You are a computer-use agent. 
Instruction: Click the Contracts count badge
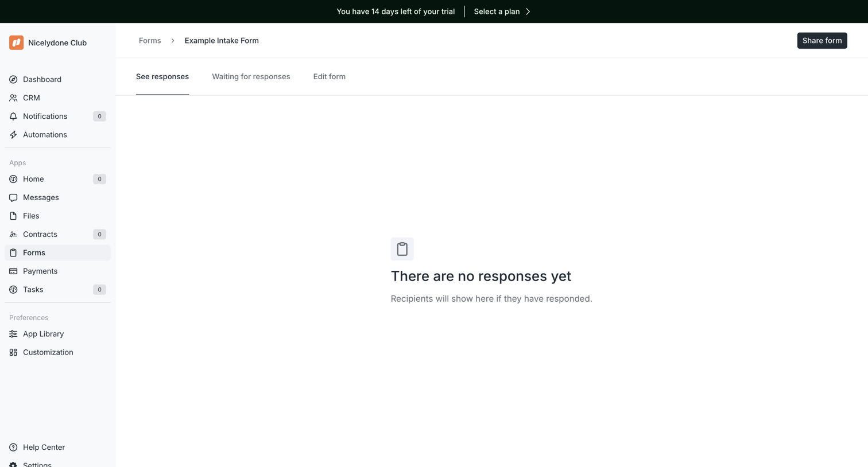coord(99,234)
